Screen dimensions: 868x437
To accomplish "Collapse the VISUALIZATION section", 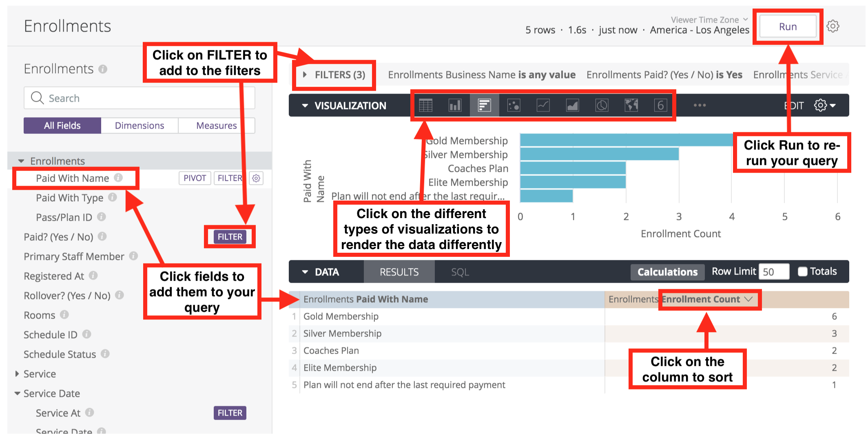I will [x=305, y=106].
